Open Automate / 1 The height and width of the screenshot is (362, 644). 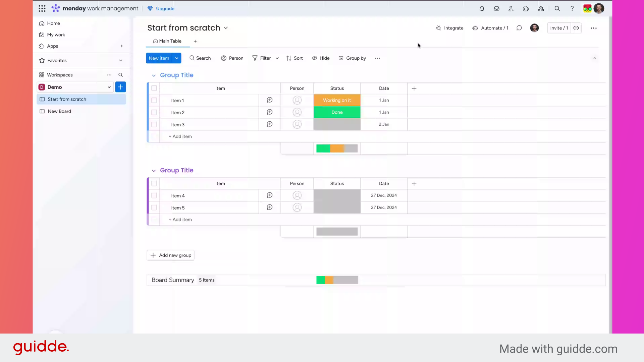coord(490,28)
